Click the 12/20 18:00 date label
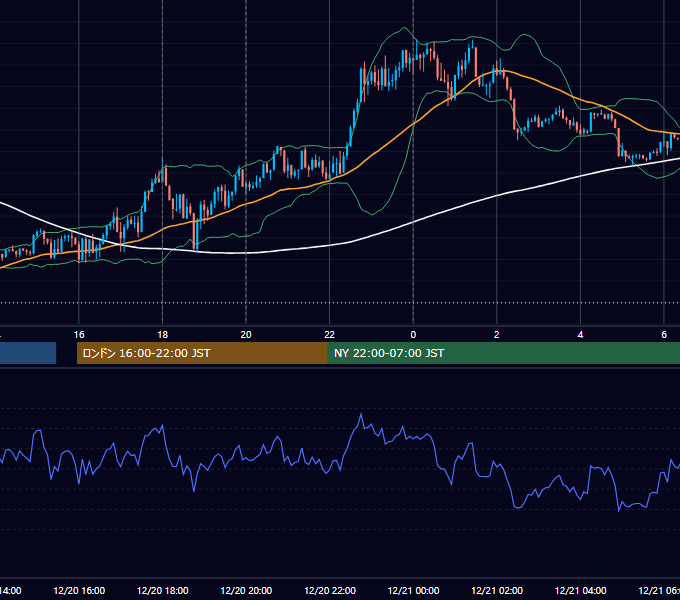 tap(163, 590)
